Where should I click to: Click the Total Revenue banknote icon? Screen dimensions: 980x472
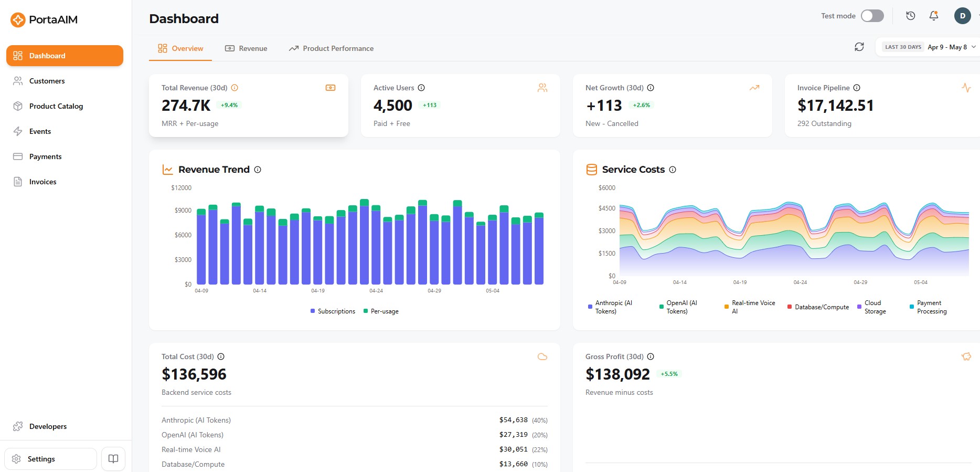[331, 88]
